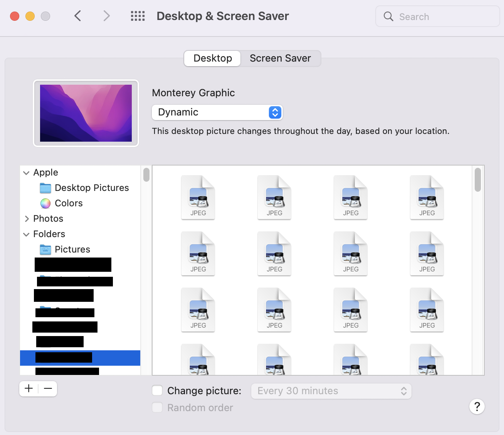Select the Monterey Graphic preview thumbnail
Image resolution: width=504 pixels, height=435 pixels.
(86, 113)
